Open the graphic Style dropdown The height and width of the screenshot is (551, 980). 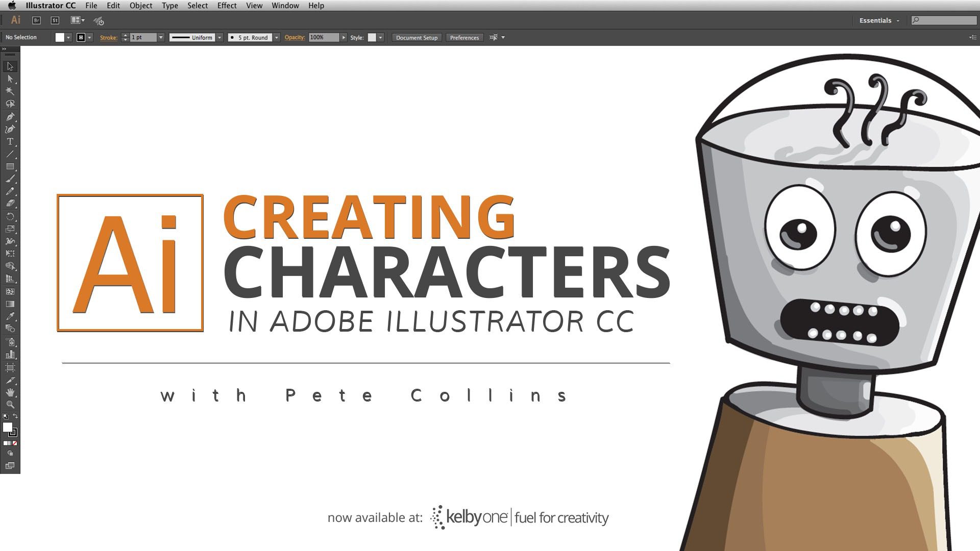(380, 37)
